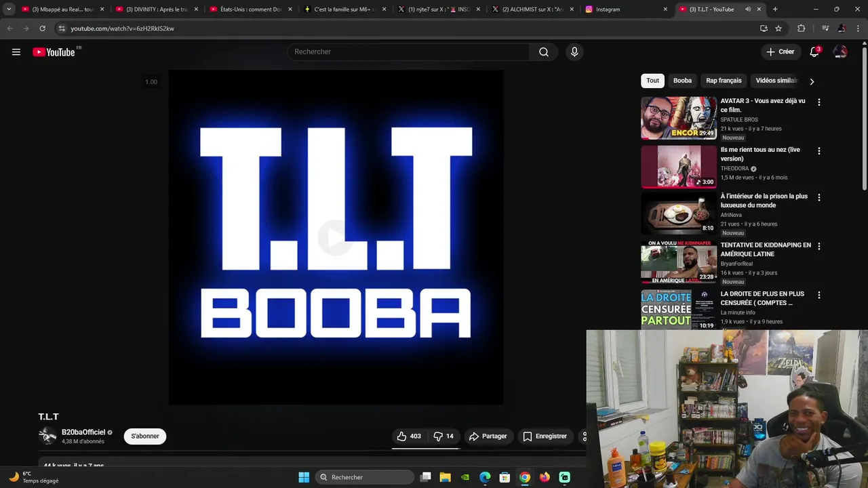Open the TENTATIVE DE KIDDNAPING thumbnail
The image size is (868, 488).
tap(679, 262)
